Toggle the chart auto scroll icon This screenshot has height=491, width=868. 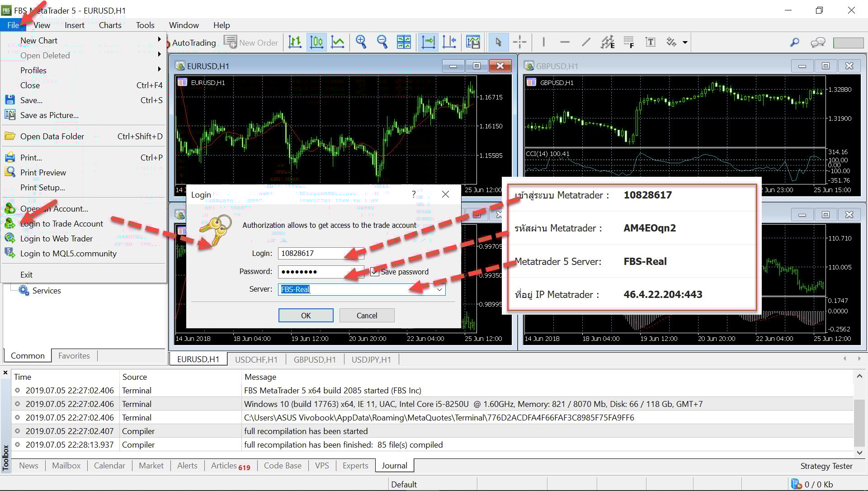[x=428, y=42]
